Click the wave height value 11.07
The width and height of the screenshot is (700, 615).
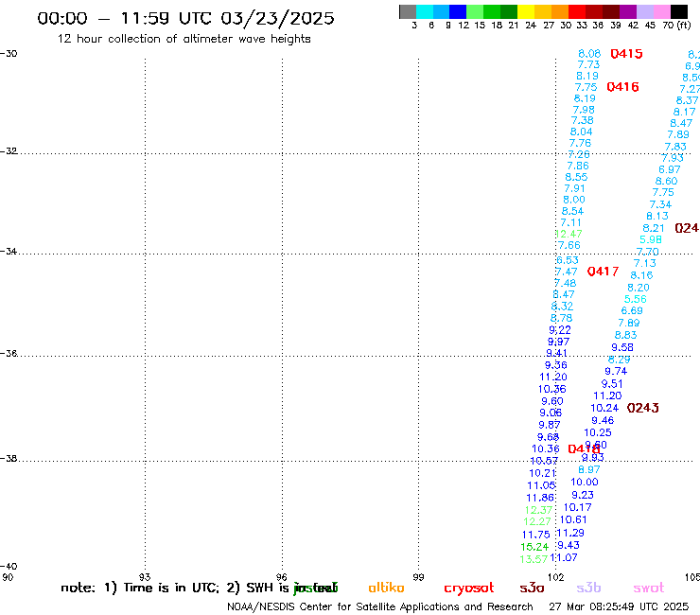coord(564,557)
